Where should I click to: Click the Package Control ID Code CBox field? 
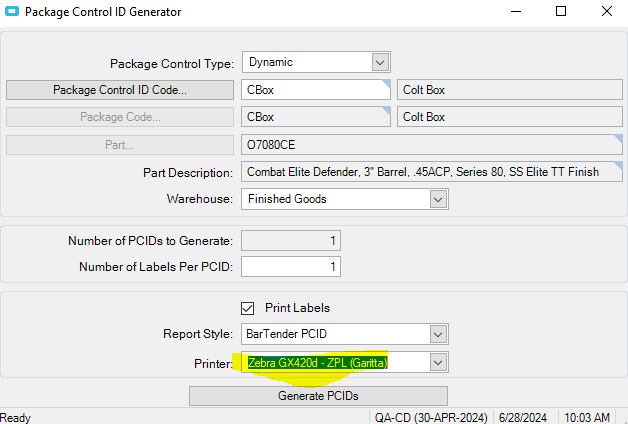[316, 90]
